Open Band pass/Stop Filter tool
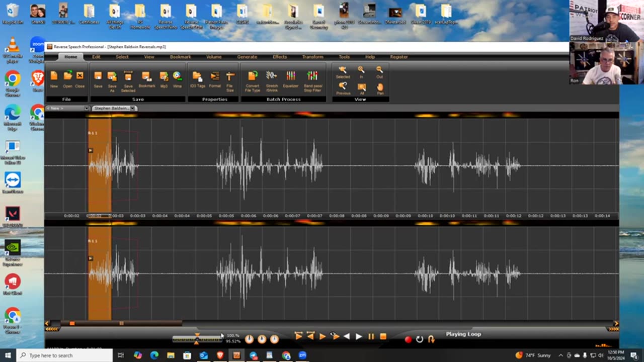Image resolution: width=644 pixels, height=362 pixels. coord(312,80)
